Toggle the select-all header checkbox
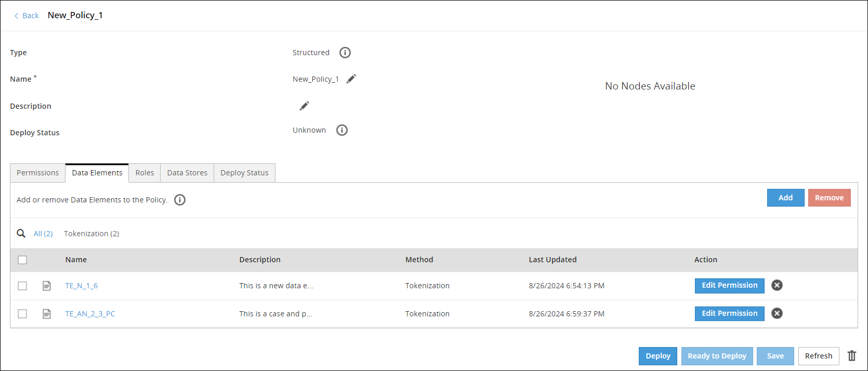The height and width of the screenshot is (371, 868). [22, 260]
